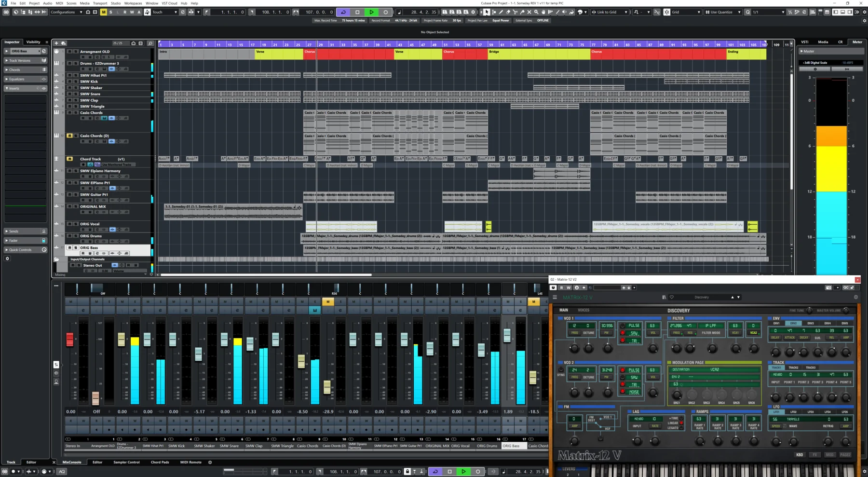868x477 pixels.
Task: Click the Master Volume knob in Matrix-12
Action: [x=846, y=310]
